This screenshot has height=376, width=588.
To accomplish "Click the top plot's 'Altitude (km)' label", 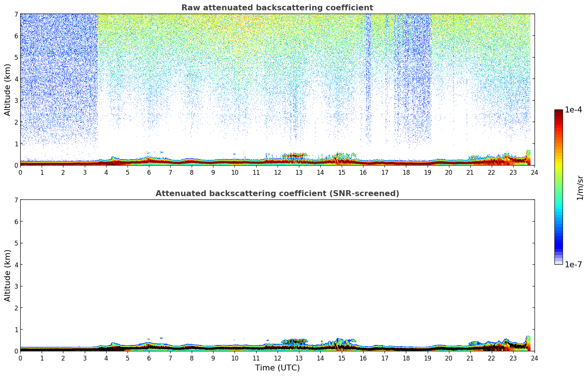I will [x=8, y=90].
